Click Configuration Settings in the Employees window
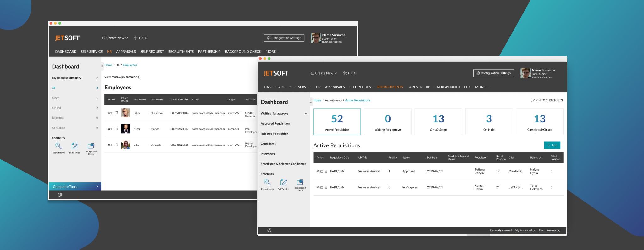644x250 pixels. point(284,38)
